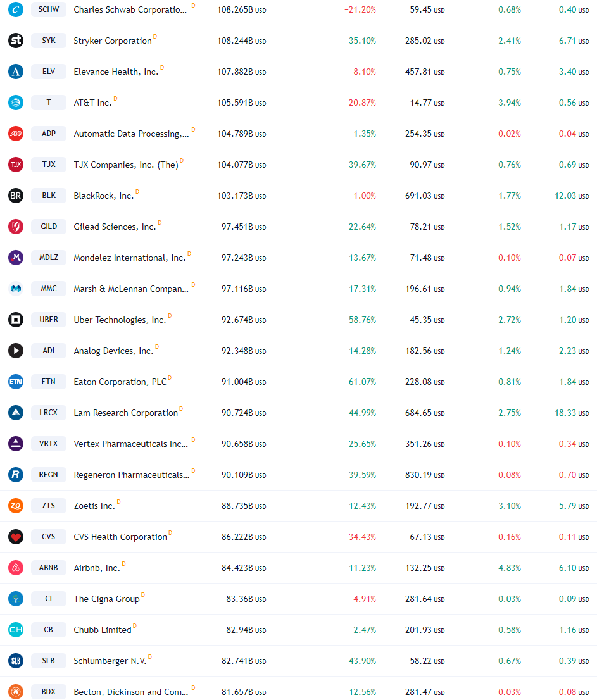
Task: Open the Zoetis Inc. company link
Action: 94,506
